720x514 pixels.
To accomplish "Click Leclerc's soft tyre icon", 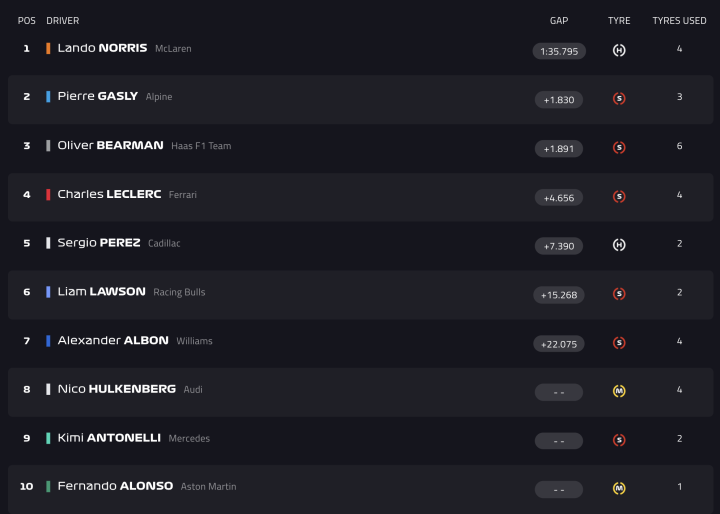I will click(619, 196).
